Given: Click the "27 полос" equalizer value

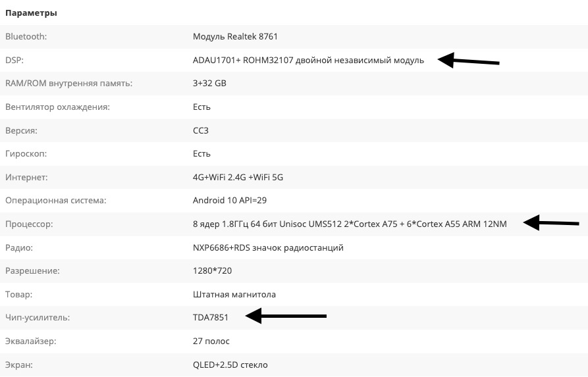Looking at the screenshot, I should pos(211,341).
